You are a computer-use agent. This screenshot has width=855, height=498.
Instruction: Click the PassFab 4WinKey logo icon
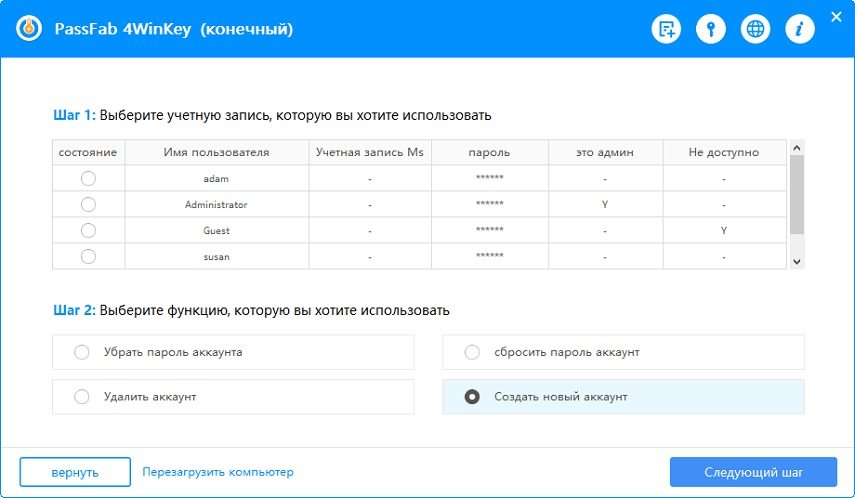(29, 28)
